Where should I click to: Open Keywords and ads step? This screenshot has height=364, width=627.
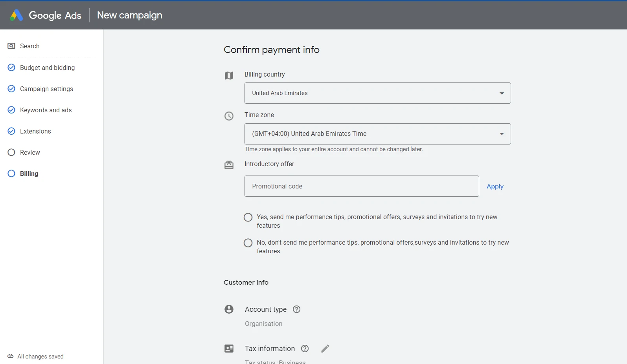46,110
